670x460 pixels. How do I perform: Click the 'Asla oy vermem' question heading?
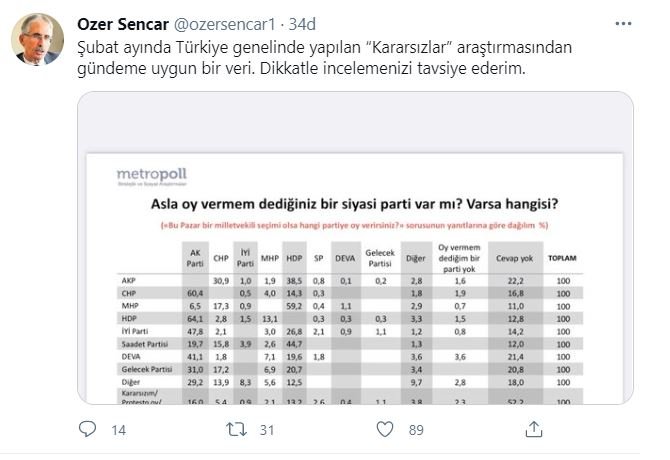point(354,206)
